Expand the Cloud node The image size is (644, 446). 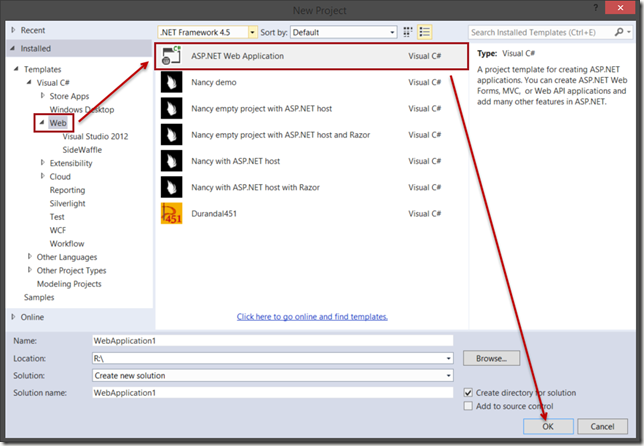42,176
